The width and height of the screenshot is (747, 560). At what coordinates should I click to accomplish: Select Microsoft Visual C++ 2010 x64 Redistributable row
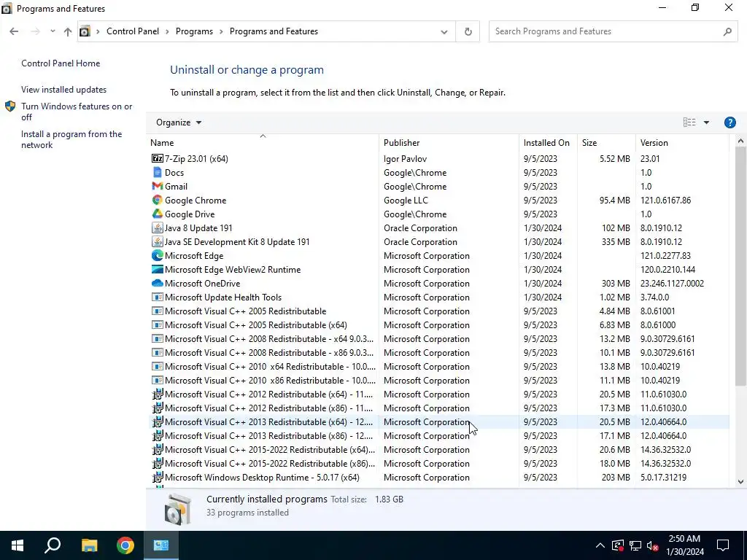click(438, 366)
